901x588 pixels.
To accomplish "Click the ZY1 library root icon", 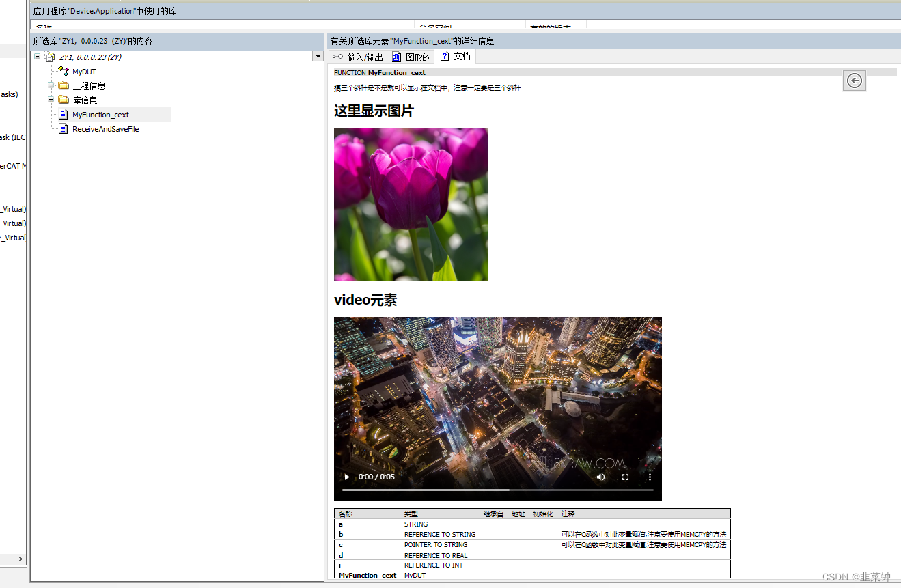I will click(49, 57).
